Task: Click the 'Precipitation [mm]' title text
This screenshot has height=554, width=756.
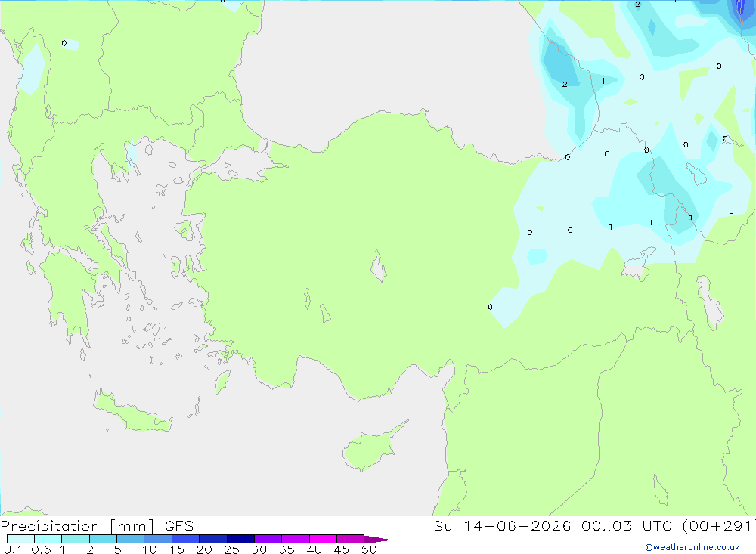Action: 77,526
